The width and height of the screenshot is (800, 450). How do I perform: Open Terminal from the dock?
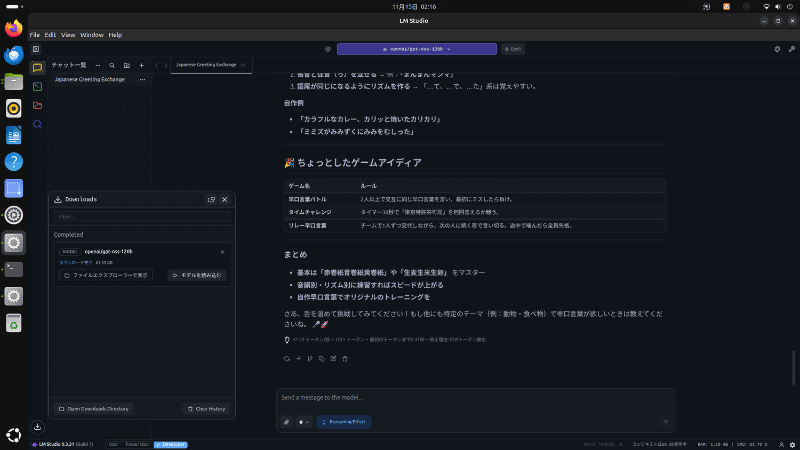(14, 269)
